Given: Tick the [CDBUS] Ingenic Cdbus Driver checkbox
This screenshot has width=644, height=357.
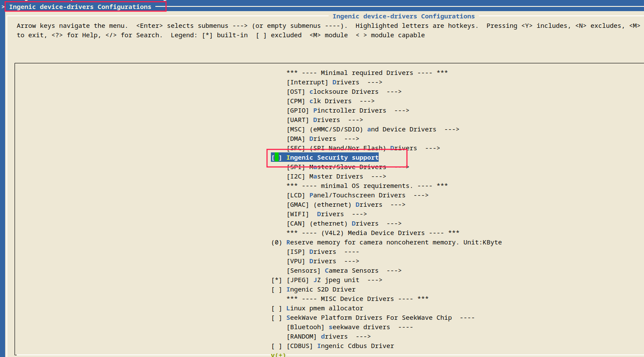Looking at the screenshot, I should (276, 346).
